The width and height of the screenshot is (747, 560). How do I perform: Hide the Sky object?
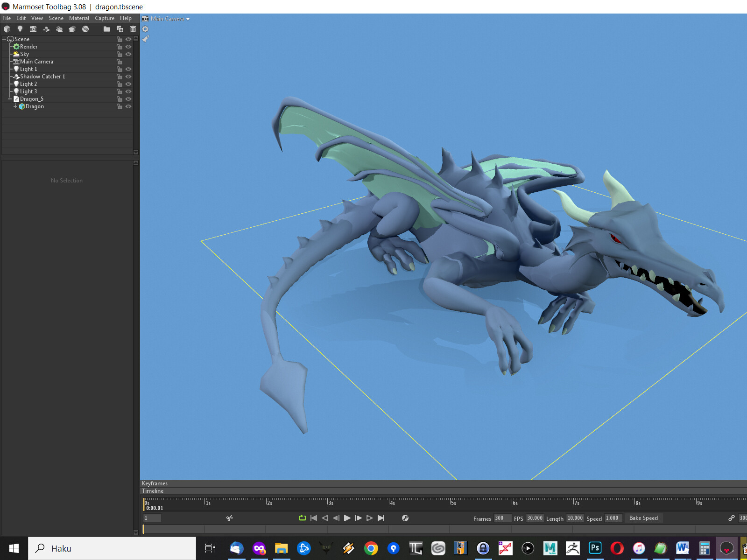click(128, 54)
